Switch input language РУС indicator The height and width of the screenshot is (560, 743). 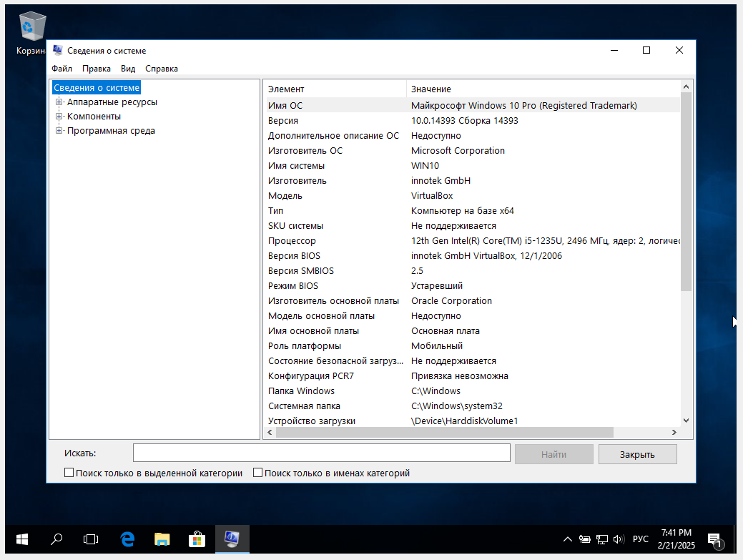pos(640,539)
